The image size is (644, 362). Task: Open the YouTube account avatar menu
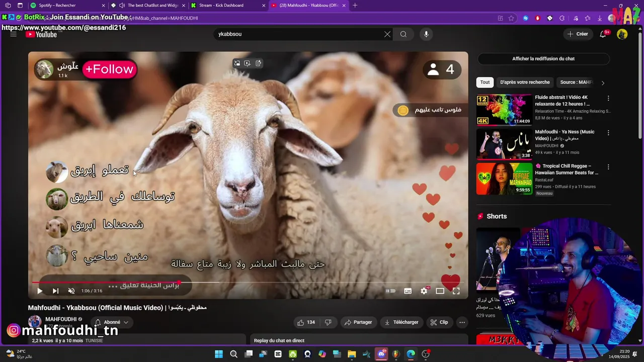coord(622,34)
